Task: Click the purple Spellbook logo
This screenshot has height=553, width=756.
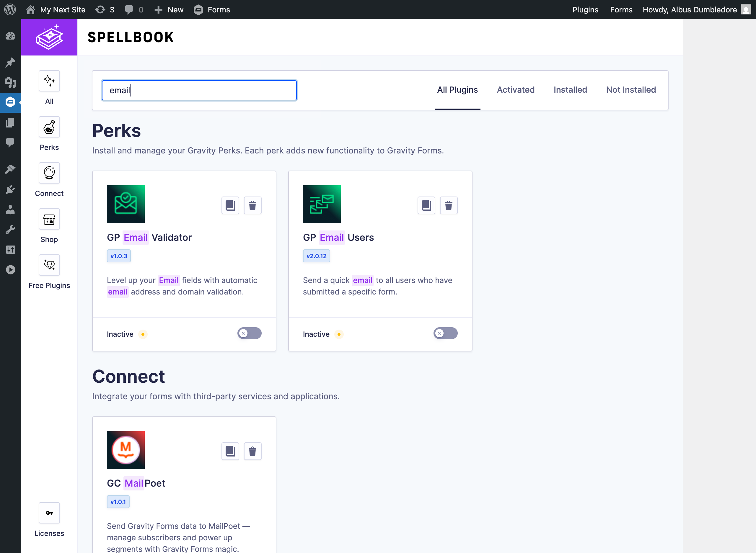Action: (49, 37)
